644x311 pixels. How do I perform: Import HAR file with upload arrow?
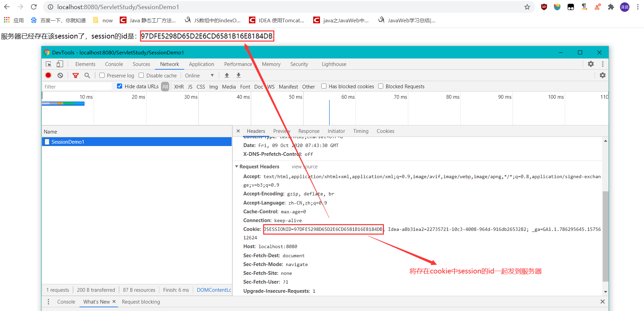point(227,75)
